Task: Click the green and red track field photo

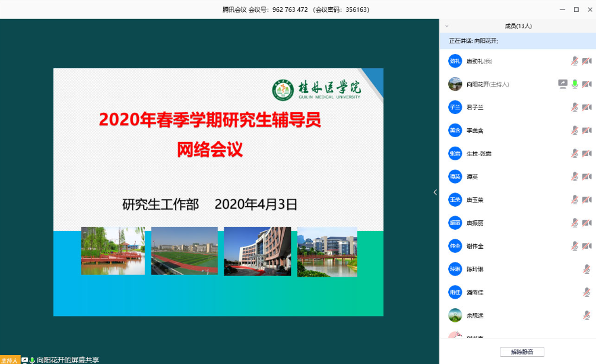Action: click(184, 251)
